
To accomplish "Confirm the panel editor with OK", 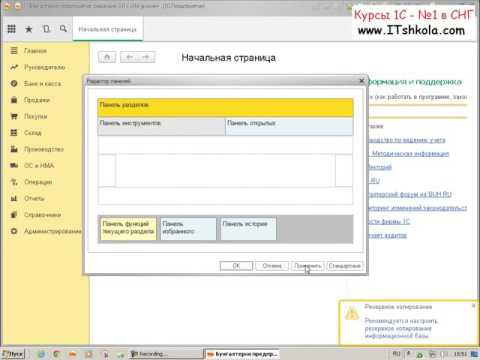I will [x=236, y=266].
